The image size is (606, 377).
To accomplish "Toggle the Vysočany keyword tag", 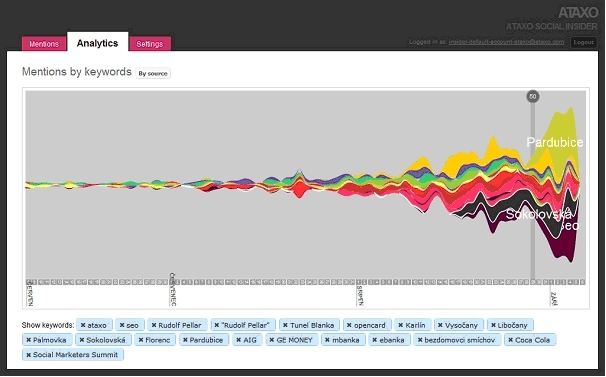I will point(459,325).
